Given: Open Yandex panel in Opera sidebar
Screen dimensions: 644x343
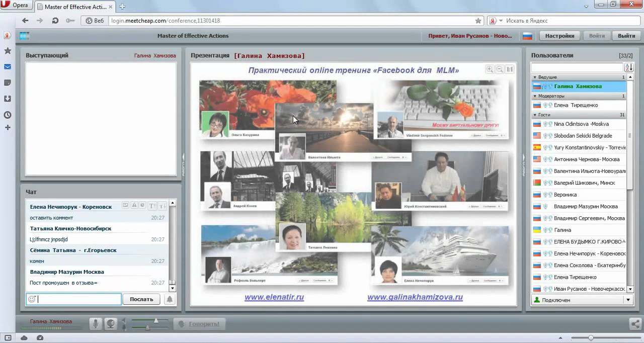Looking at the screenshot, I should click(x=8, y=36).
